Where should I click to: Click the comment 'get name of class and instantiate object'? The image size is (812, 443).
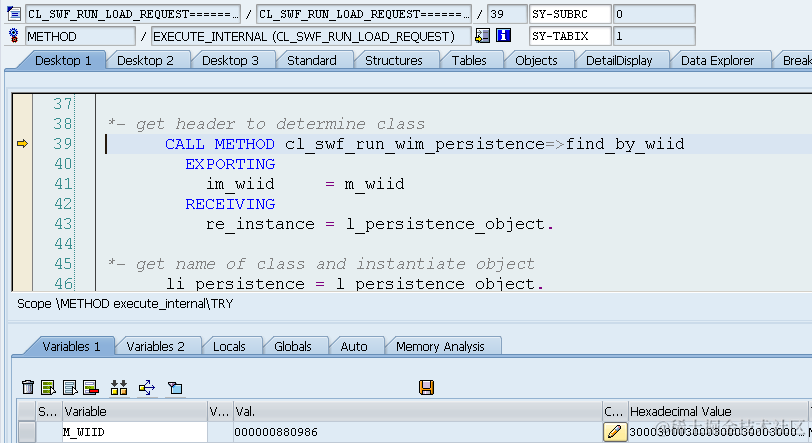coord(335,264)
